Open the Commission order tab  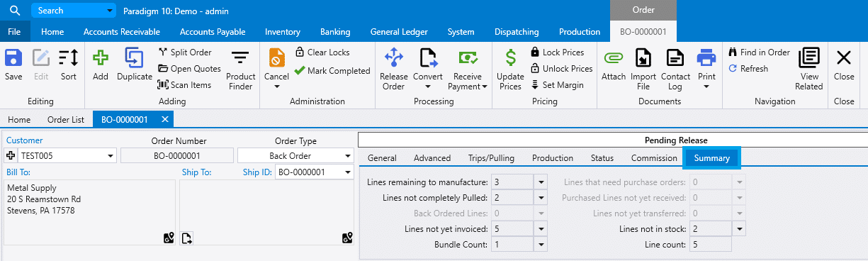[x=654, y=158]
